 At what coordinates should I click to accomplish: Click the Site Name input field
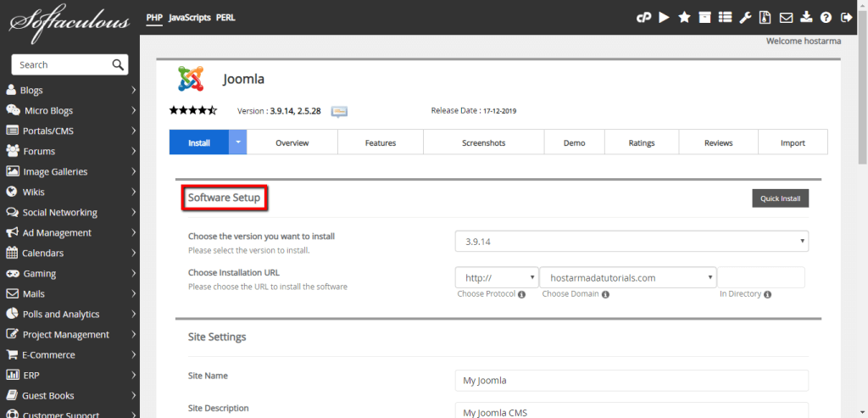(632, 380)
